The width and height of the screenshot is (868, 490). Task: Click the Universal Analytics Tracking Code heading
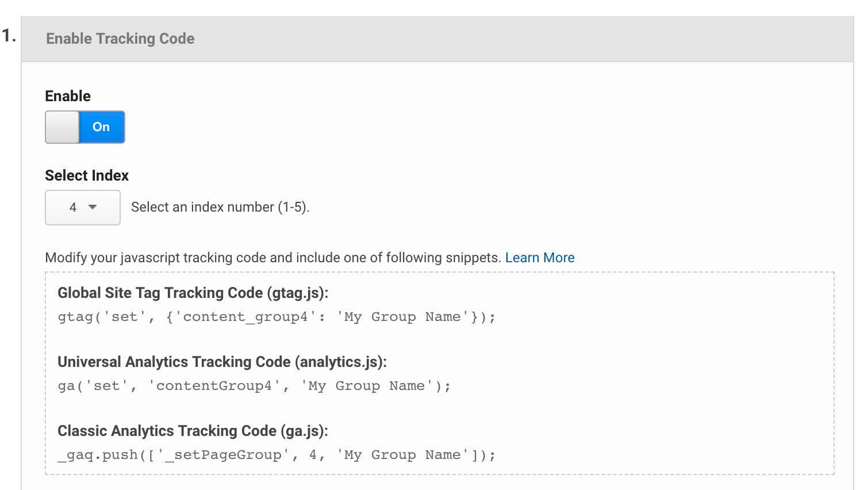click(222, 362)
